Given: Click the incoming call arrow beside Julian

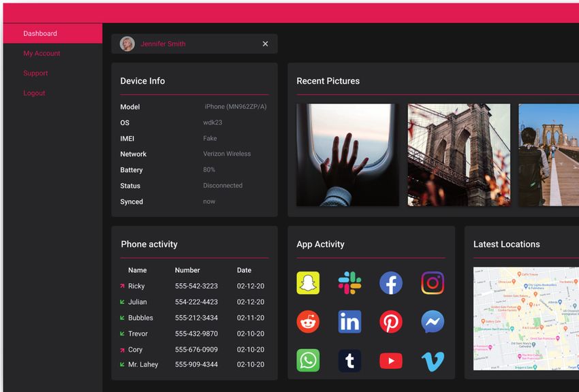Looking at the screenshot, I should [122, 301].
